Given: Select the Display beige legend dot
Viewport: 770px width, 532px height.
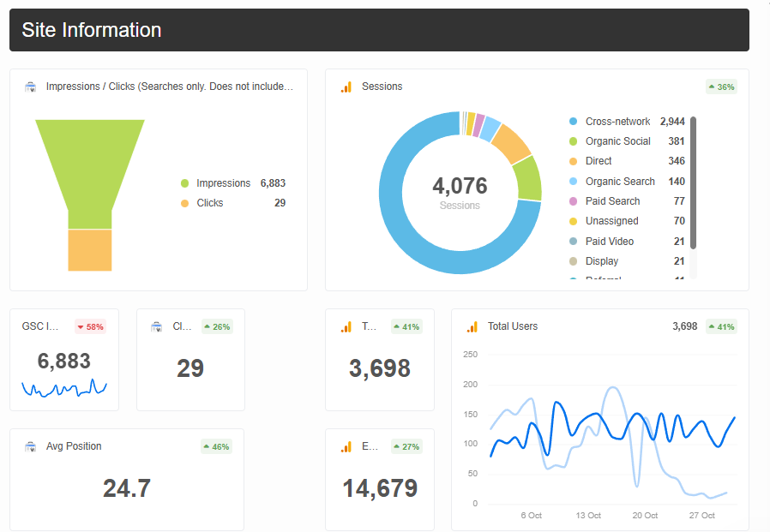Looking at the screenshot, I should point(573,261).
